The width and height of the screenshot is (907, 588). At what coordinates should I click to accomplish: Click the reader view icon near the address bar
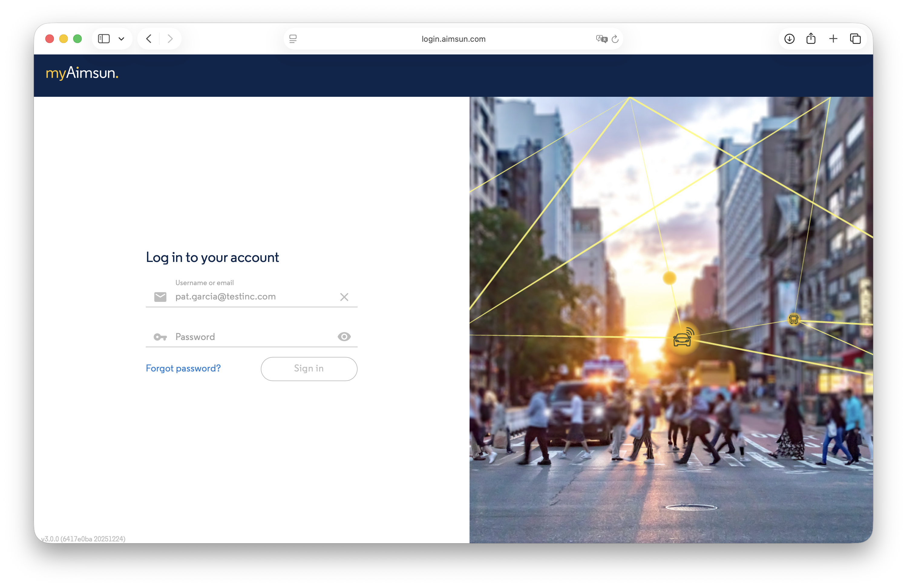[x=293, y=38]
